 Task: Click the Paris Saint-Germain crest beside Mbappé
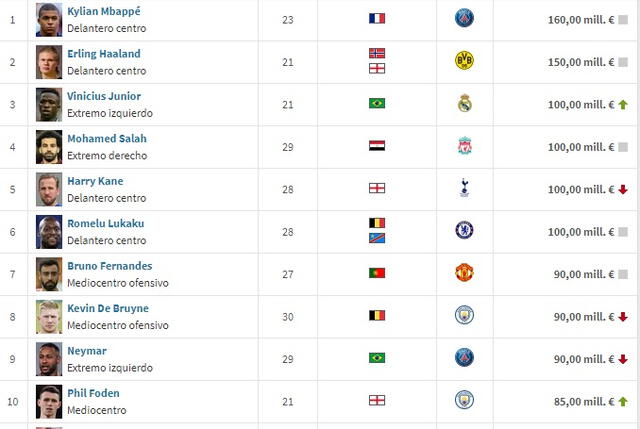point(463,18)
